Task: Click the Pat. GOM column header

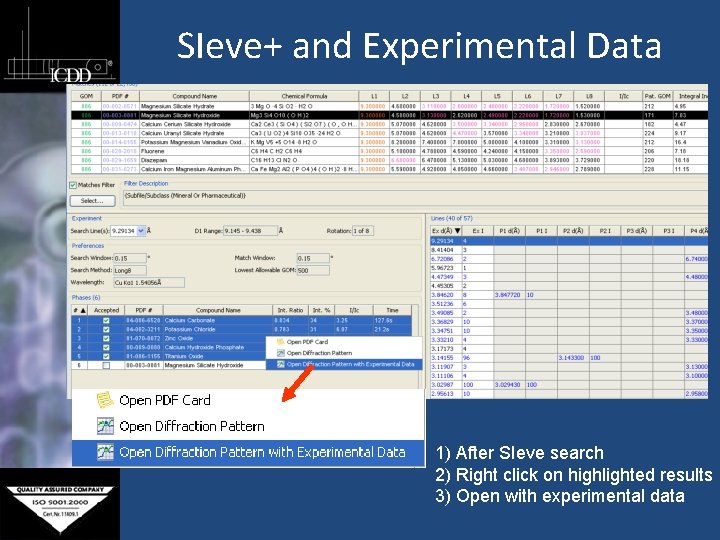Action: (657, 96)
